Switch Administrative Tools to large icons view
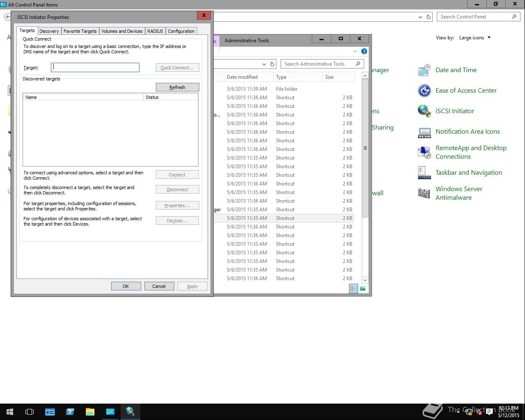 (x=363, y=289)
